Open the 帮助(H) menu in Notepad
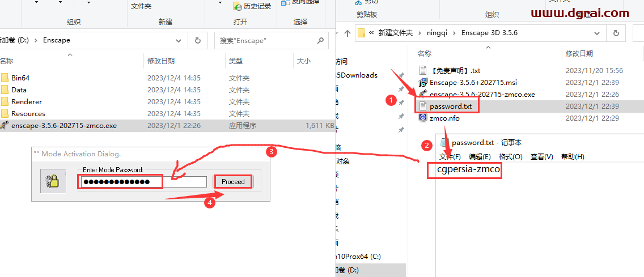The height and width of the screenshot is (277, 644). click(x=573, y=157)
